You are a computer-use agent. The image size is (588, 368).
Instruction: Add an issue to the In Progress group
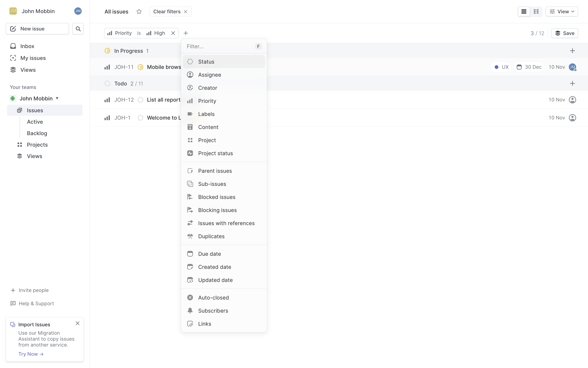point(572,51)
